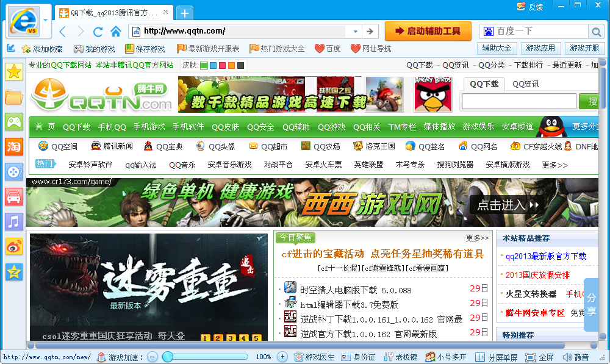The image size is (610, 364).
Task: Open the orange Taobao sidebar icon
Action: click(14, 147)
